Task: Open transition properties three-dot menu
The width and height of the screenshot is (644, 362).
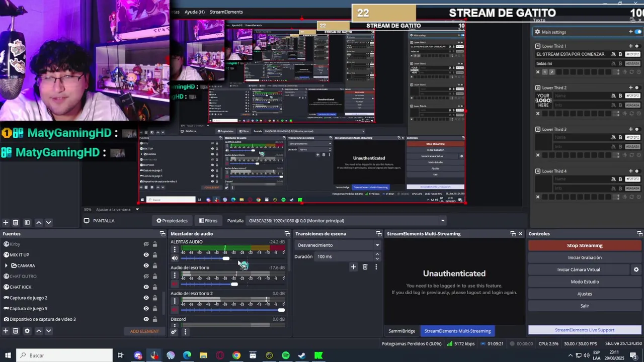Action: click(x=376, y=267)
